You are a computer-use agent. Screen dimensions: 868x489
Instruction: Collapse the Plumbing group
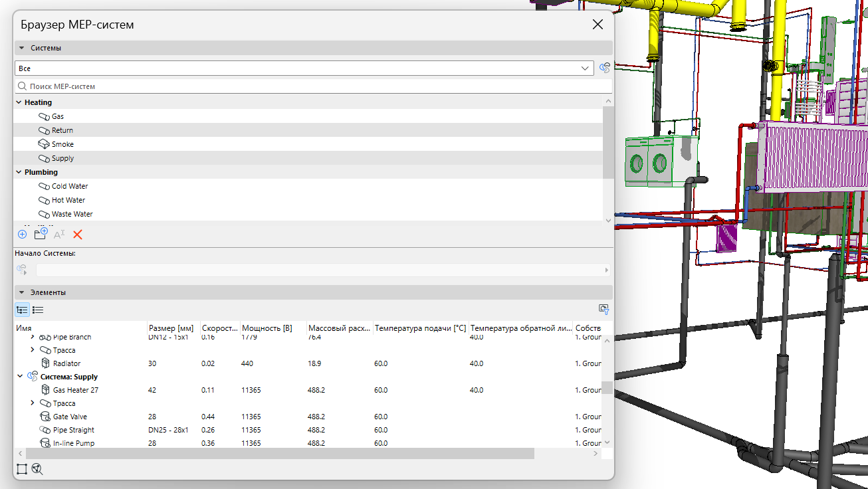19,172
